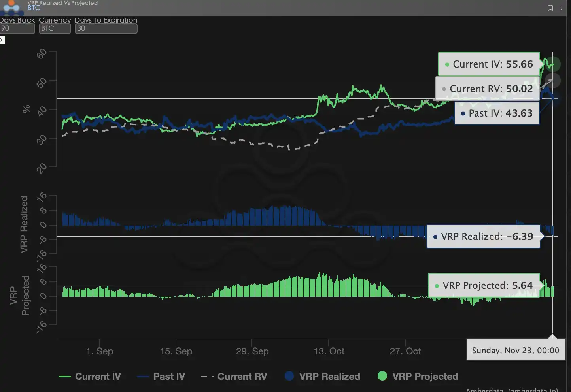
Task: Click the green Current IV hover marker
Action: coord(552,64)
